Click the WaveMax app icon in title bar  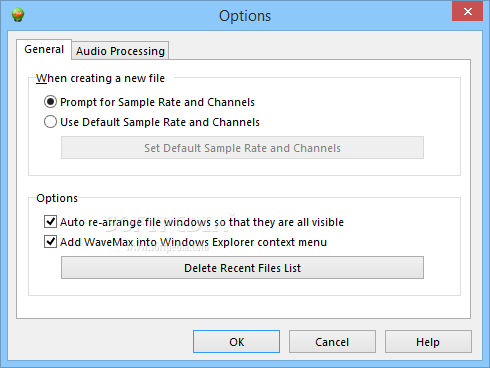click(18, 15)
